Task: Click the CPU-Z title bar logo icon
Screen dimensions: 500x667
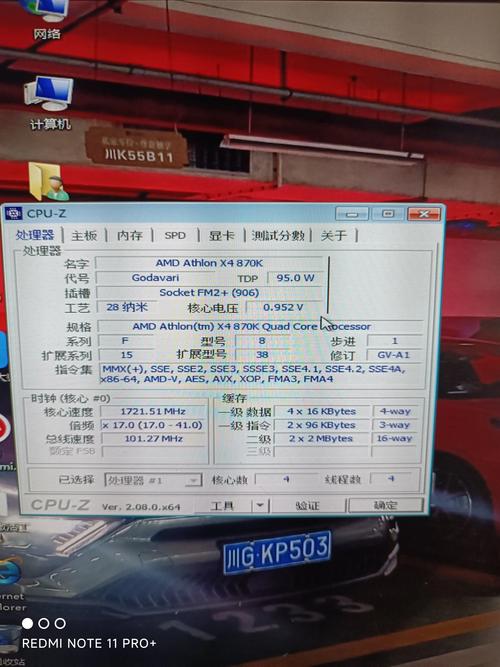Action: pyautogui.click(x=13, y=213)
